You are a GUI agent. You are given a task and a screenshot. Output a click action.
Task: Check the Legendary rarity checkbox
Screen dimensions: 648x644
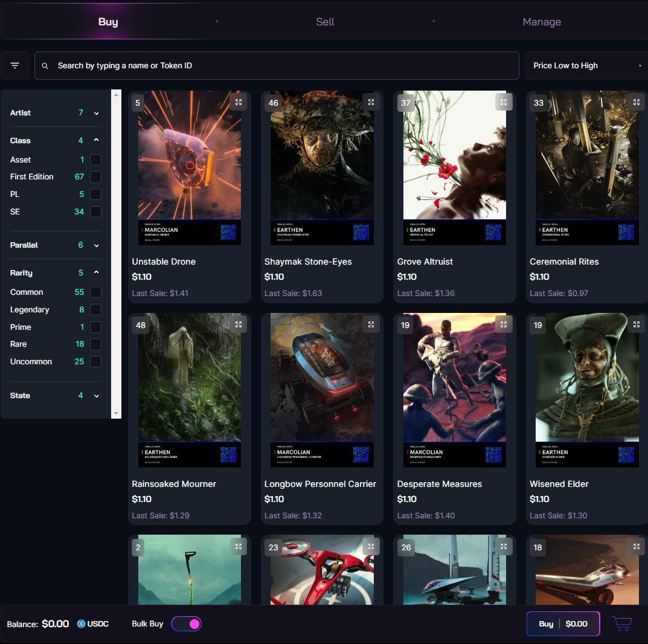click(95, 309)
